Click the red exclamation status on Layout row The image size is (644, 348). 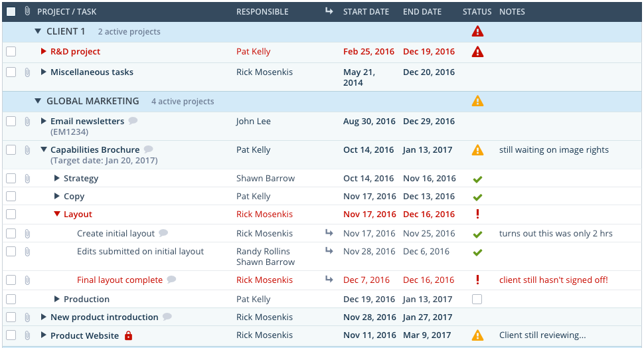477,214
